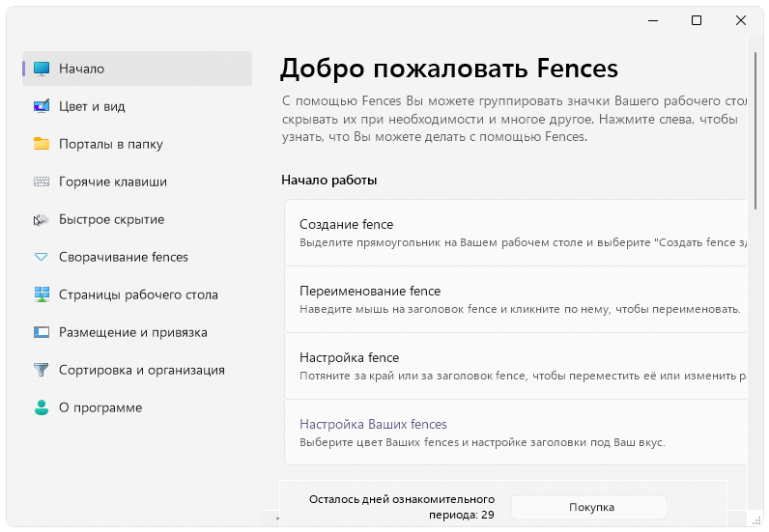
Task: Click the blue triangle Сворачивание fences icon
Action: (x=42, y=257)
